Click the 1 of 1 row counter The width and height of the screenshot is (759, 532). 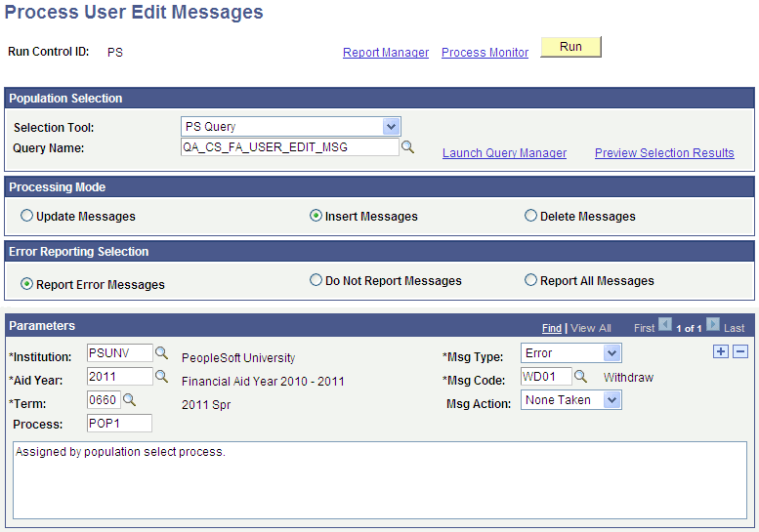tap(689, 328)
